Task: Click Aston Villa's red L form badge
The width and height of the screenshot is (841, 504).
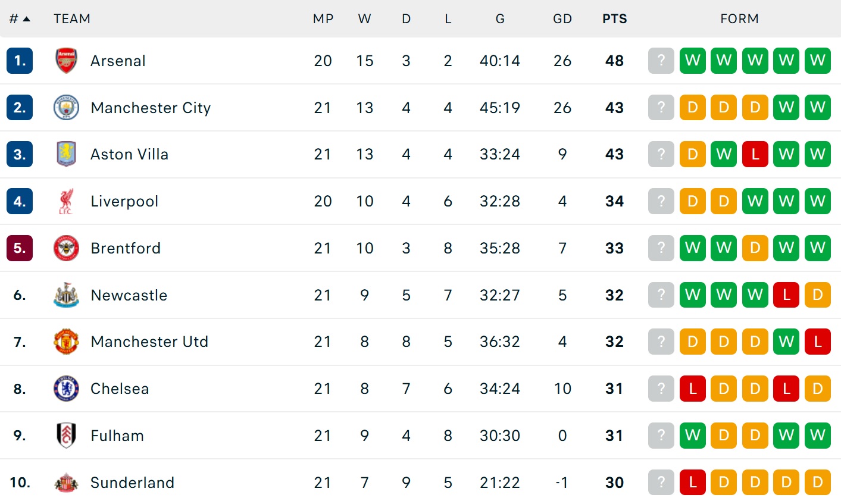Action: [x=755, y=154]
